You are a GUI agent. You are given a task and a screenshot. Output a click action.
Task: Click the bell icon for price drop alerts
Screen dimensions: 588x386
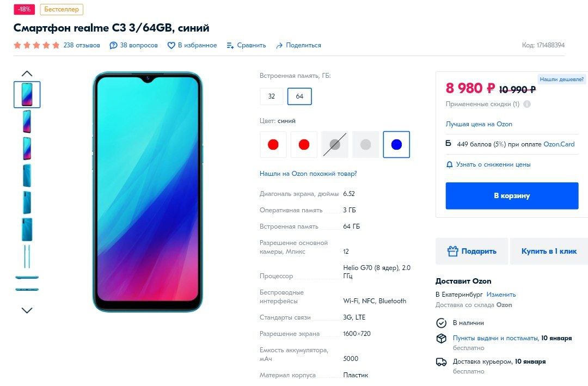pyautogui.click(x=449, y=164)
